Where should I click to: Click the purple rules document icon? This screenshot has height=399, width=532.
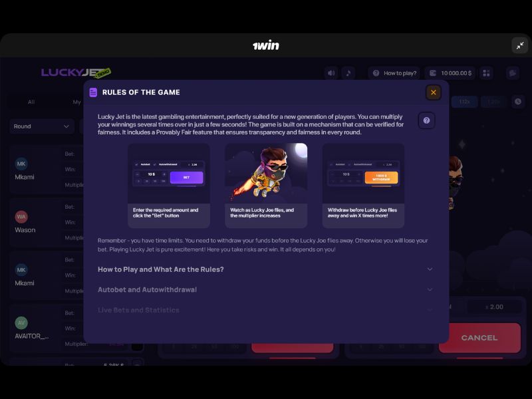point(93,92)
